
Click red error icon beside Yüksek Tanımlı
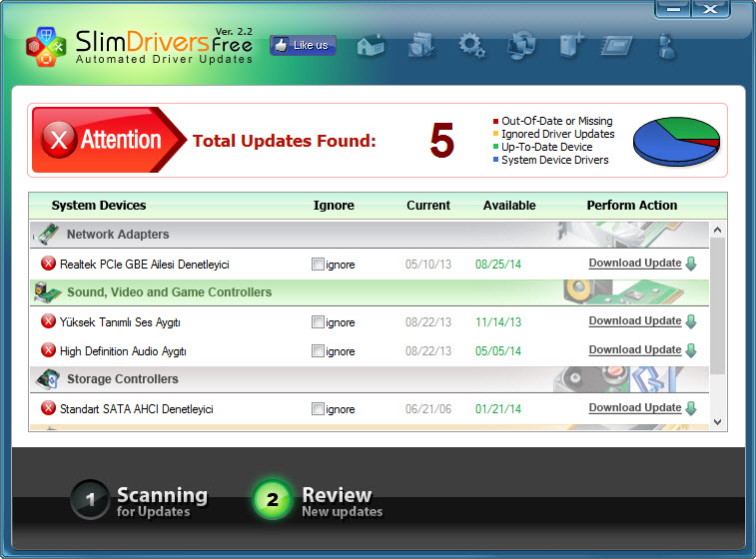click(x=48, y=321)
